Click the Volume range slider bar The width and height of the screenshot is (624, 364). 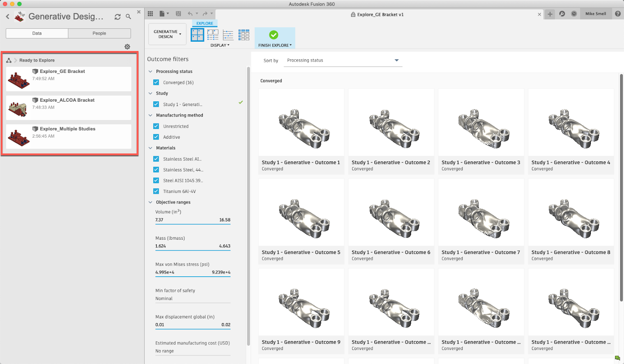(193, 224)
